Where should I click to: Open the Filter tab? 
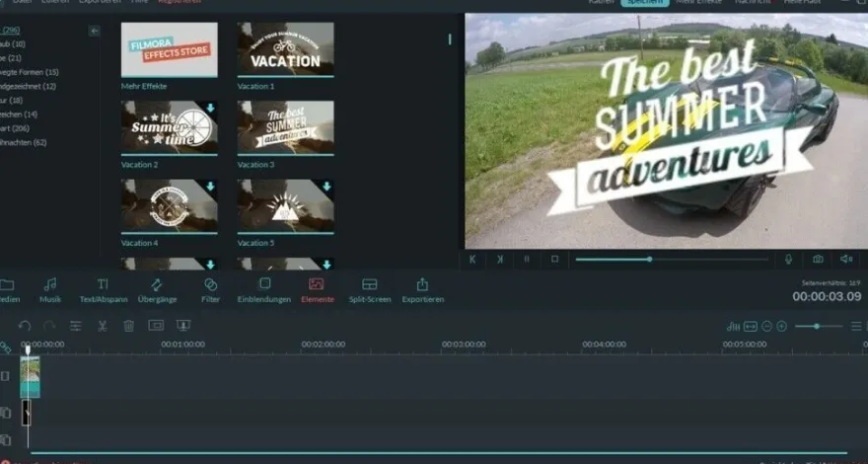pos(210,291)
